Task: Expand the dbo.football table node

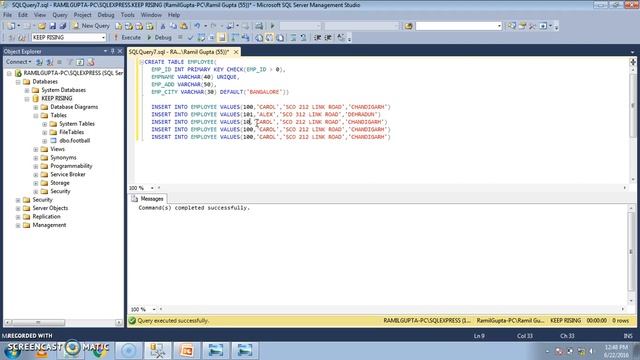Action: coord(45,141)
